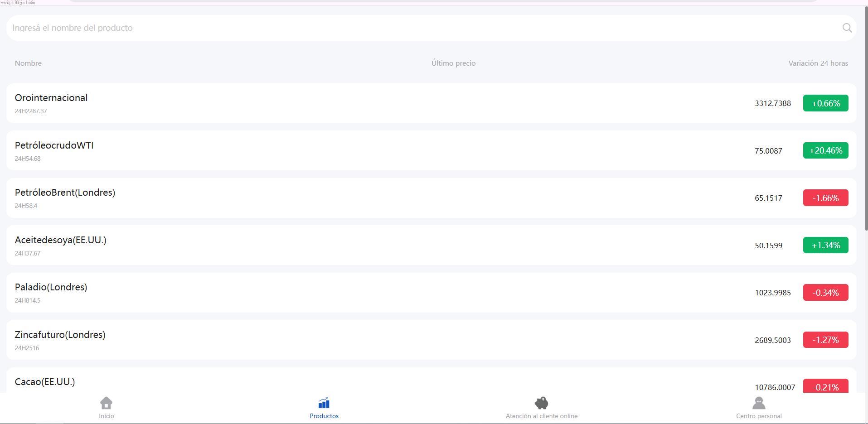
Task: Open the PetróleocrudoWTI product
Action: [x=54, y=145]
